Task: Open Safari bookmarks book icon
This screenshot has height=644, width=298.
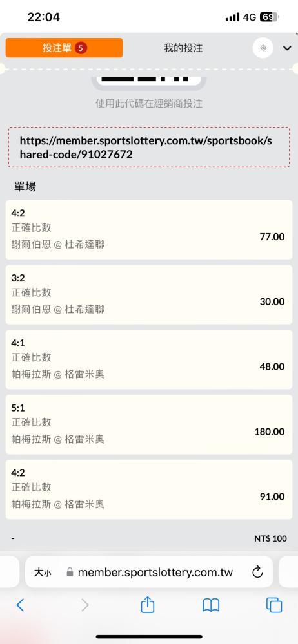Action: point(211,605)
